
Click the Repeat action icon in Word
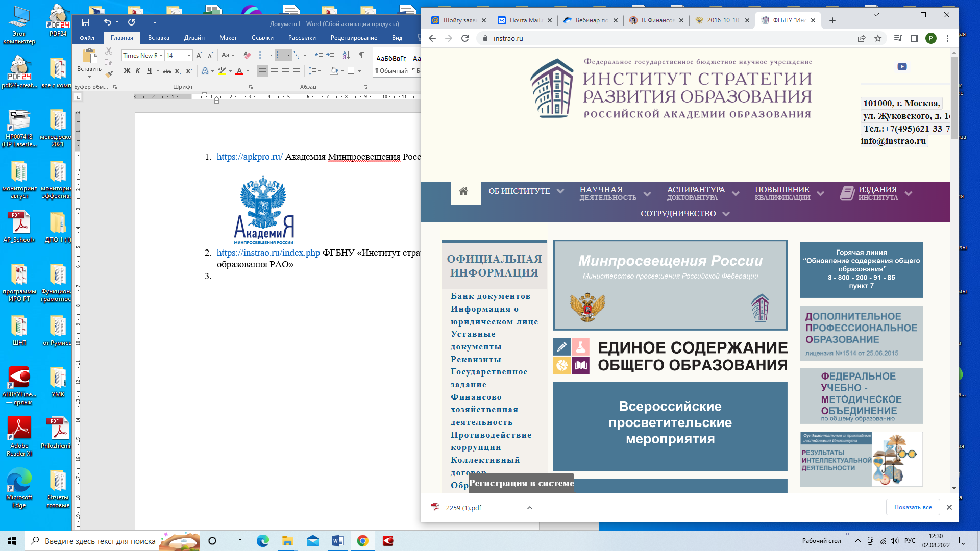pos(131,22)
